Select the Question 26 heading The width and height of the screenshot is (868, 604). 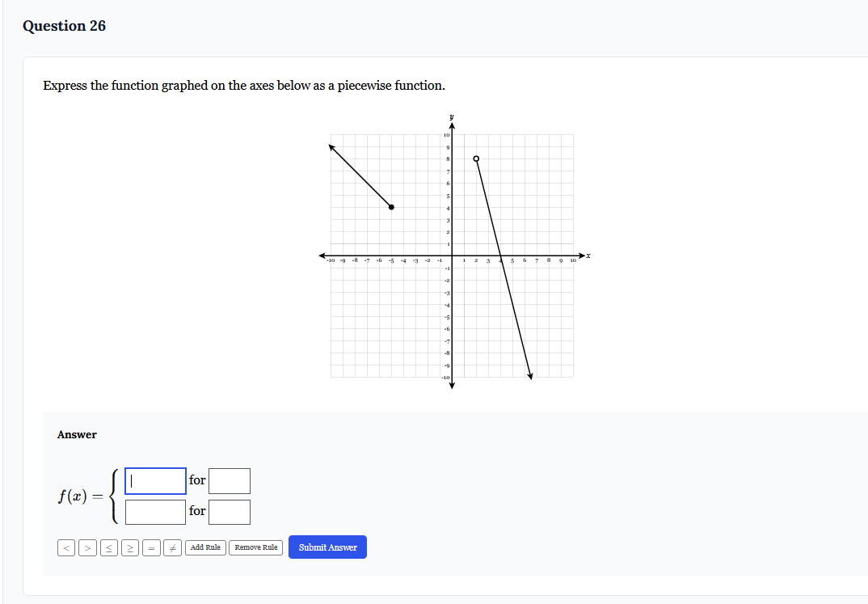(65, 25)
